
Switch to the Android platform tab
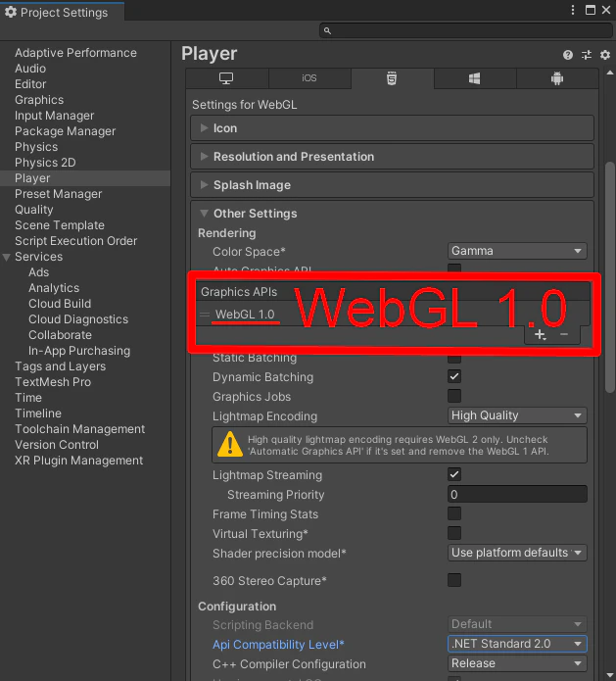point(557,78)
